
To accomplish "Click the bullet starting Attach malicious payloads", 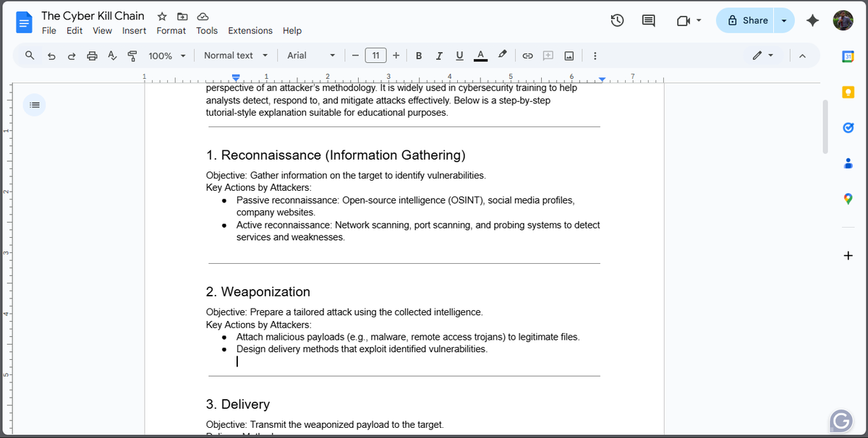I will (408, 337).
